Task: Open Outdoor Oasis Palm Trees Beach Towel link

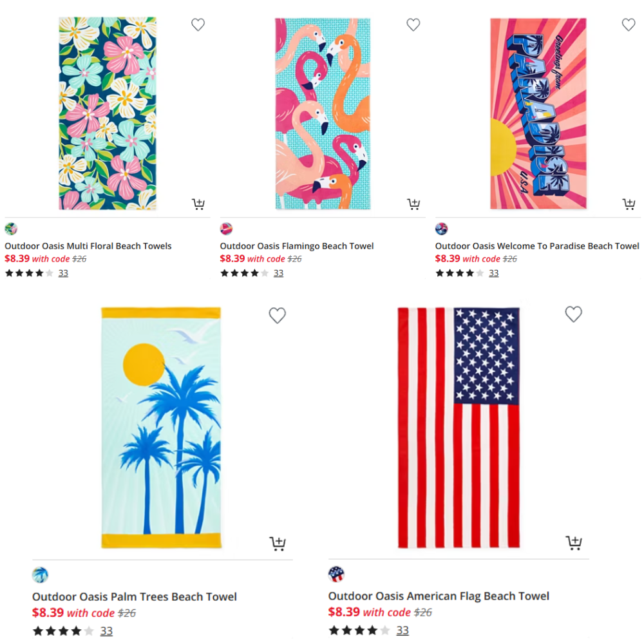Action: pyautogui.click(x=135, y=597)
